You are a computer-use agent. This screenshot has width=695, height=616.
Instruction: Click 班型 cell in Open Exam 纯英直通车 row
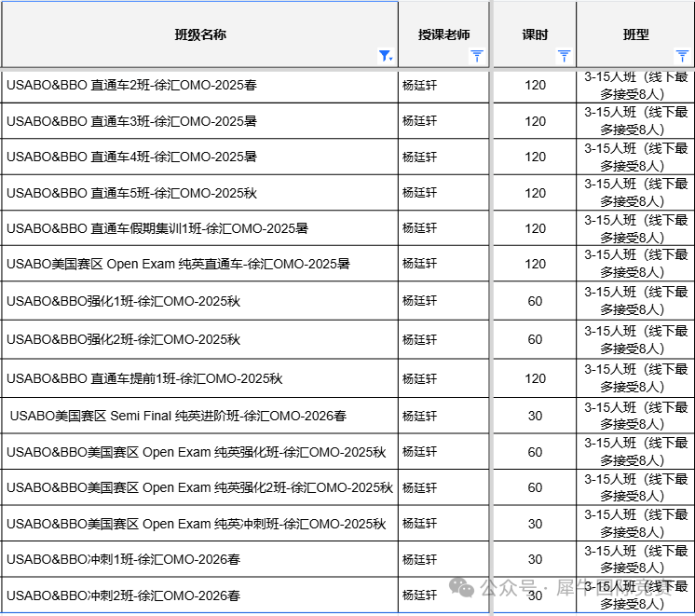pyautogui.click(x=635, y=264)
